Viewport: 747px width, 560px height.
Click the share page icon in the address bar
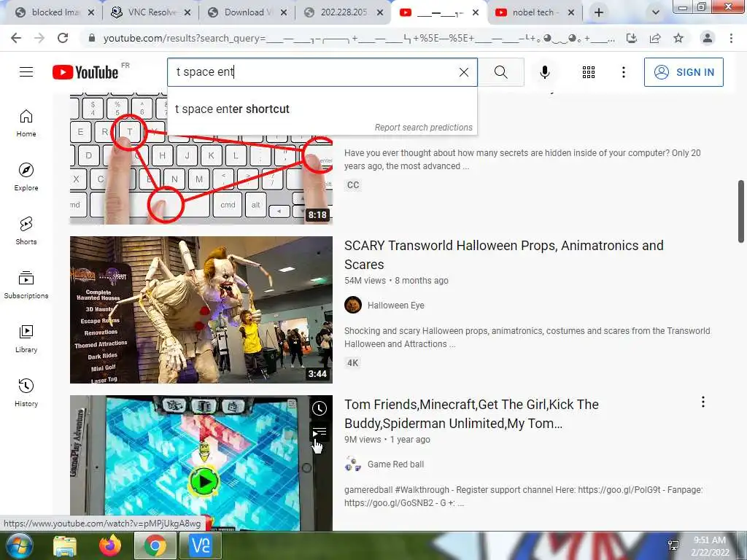click(655, 38)
